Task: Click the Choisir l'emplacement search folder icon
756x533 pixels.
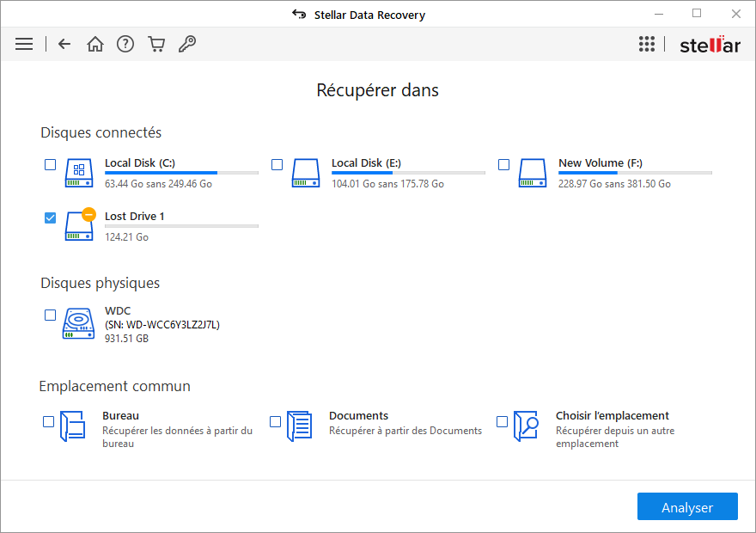Action: tap(526, 426)
